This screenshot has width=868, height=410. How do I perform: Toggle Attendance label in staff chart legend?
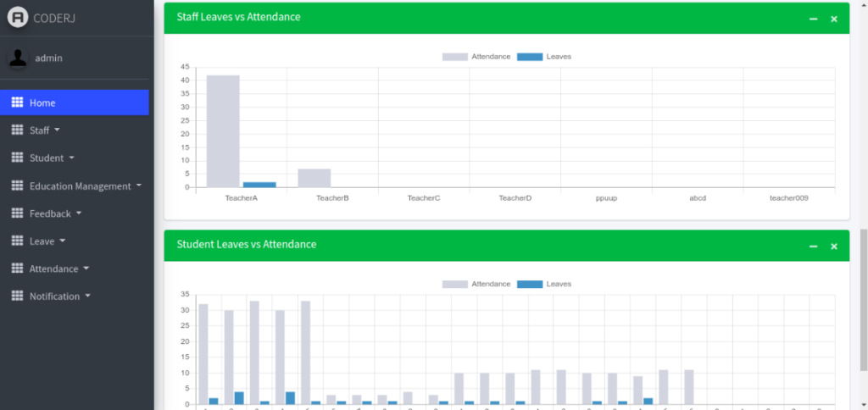click(x=491, y=57)
